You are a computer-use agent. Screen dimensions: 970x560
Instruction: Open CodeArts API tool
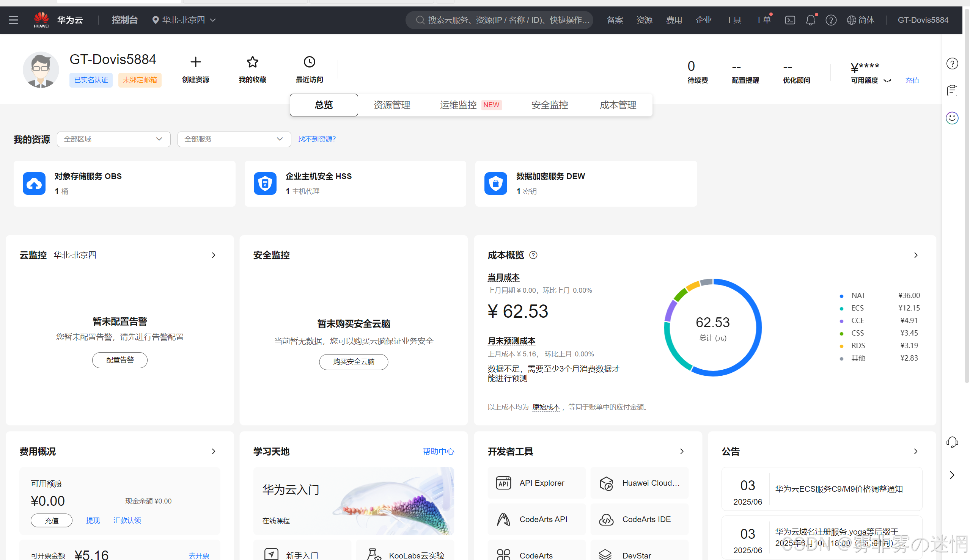536,519
